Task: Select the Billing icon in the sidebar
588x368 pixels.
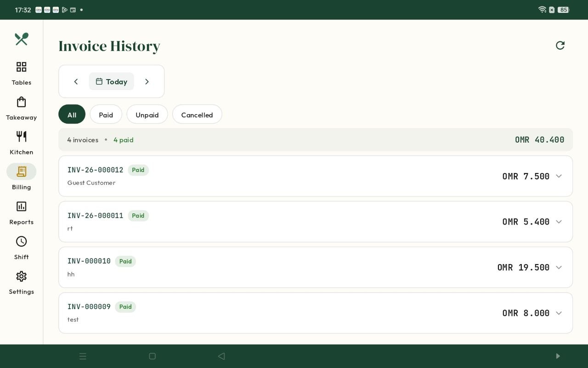Action: coord(21,177)
